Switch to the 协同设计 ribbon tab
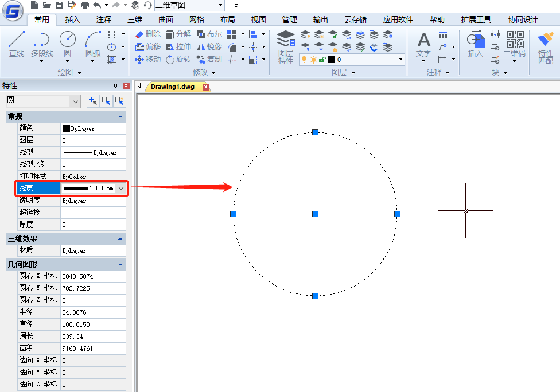 (523, 19)
